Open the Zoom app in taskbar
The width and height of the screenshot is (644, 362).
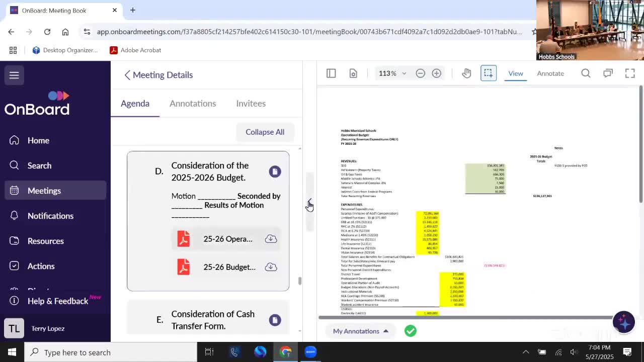coord(310,352)
